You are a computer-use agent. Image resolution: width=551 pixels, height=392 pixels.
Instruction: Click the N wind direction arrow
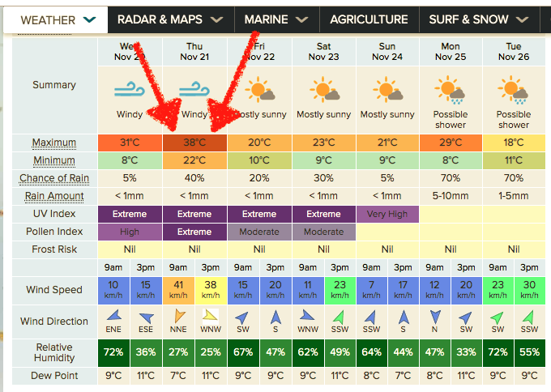point(434,316)
